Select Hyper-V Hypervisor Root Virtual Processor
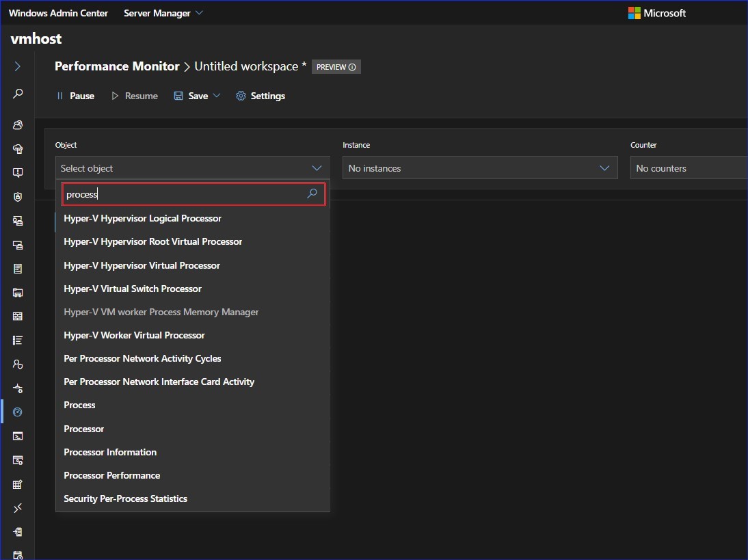The width and height of the screenshot is (748, 560). click(x=193, y=242)
